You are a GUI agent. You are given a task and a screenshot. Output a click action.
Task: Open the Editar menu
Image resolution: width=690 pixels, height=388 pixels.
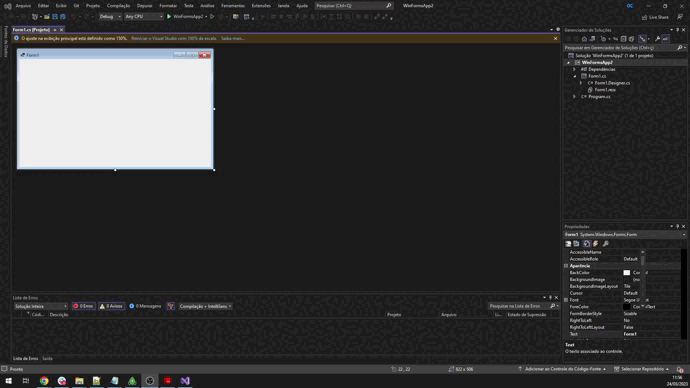coord(43,6)
